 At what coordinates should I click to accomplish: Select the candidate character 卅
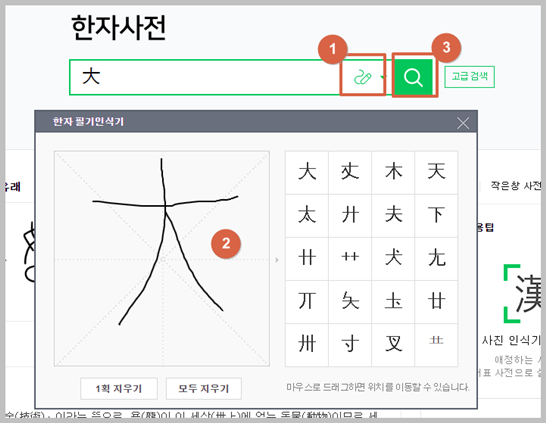coord(307,345)
